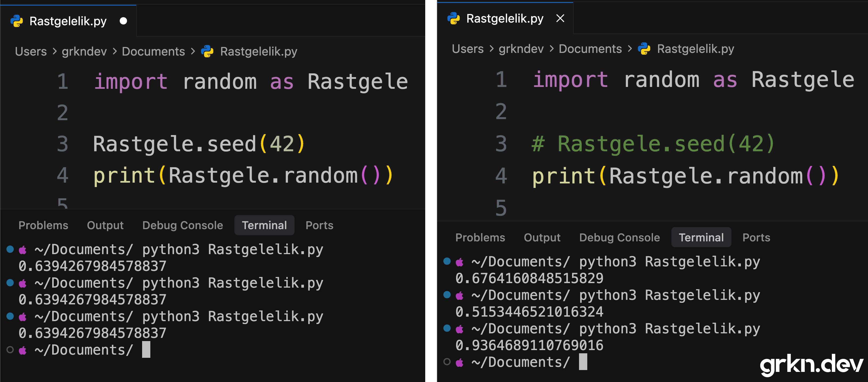This screenshot has width=868, height=382.
Task: Select Rastgelelik.py tab in left window
Action: coord(68,21)
